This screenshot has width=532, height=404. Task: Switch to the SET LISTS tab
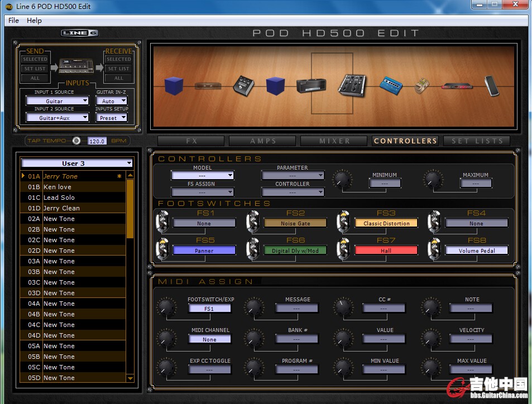(477, 141)
